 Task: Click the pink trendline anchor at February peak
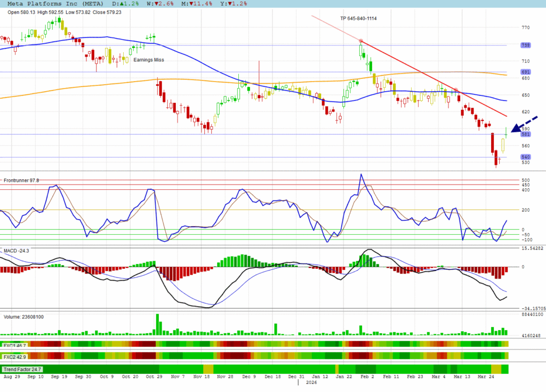pos(361,41)
